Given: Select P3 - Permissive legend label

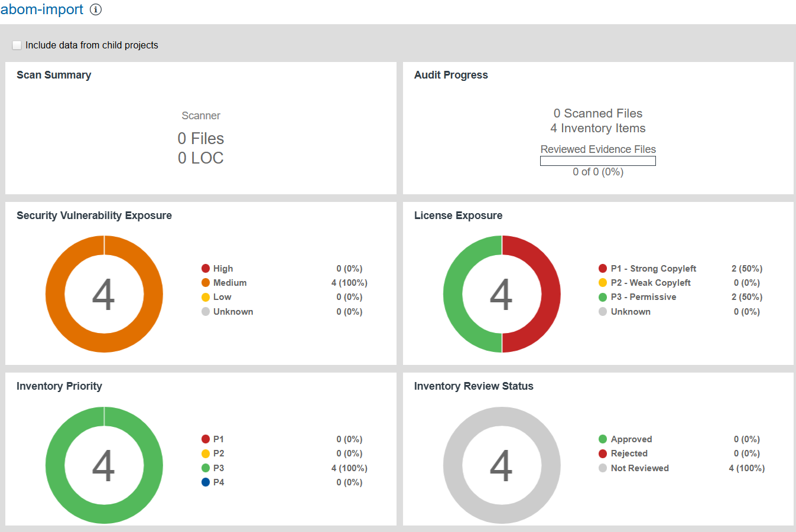Looking at the screenshot, I should [x=643, y=297].
